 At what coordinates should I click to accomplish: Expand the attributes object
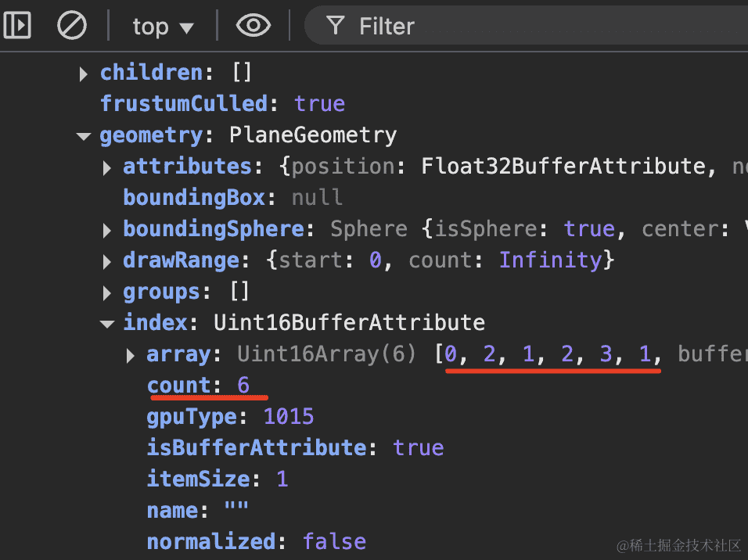click(107, 167)
